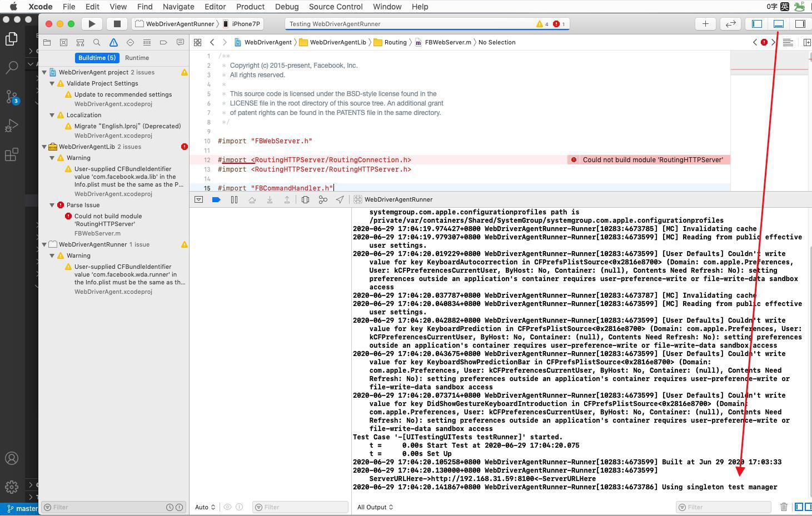Open the All Output console dropdown
812x516 pixels.
click(375, 507)
